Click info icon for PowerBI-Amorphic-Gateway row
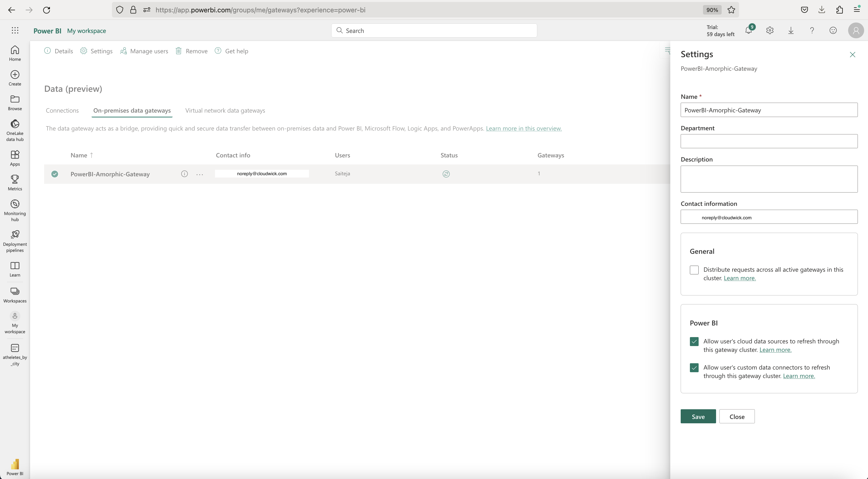The width and height of the screenshot is (868, 479). pyautogui.click(x=184, y=174)
